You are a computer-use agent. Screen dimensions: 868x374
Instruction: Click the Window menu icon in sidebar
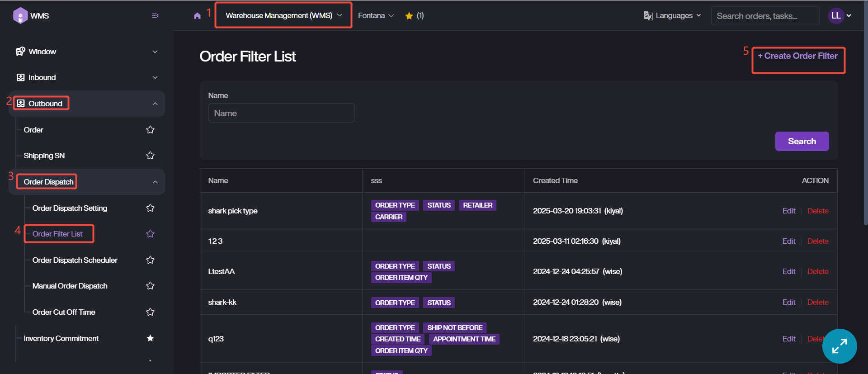point(20,52)
